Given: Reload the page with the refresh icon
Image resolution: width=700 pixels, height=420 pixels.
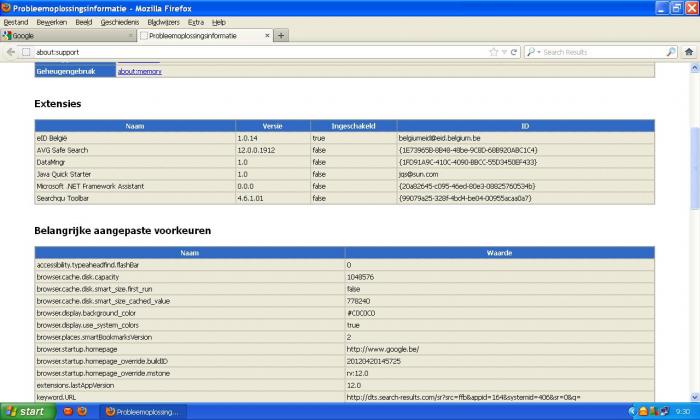Looking at the screenshot, I should pyautogui.click(x=514, y=52).
